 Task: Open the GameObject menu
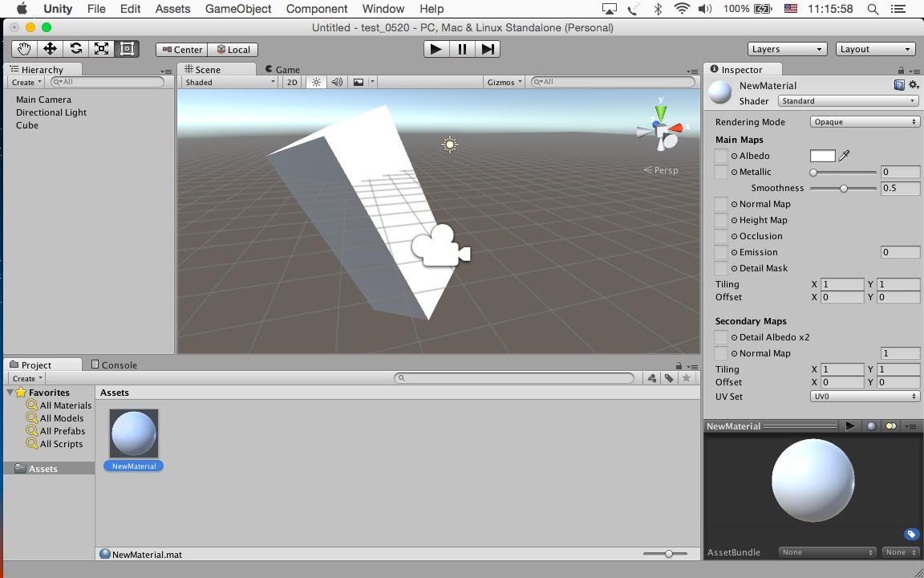click(238, 9)
